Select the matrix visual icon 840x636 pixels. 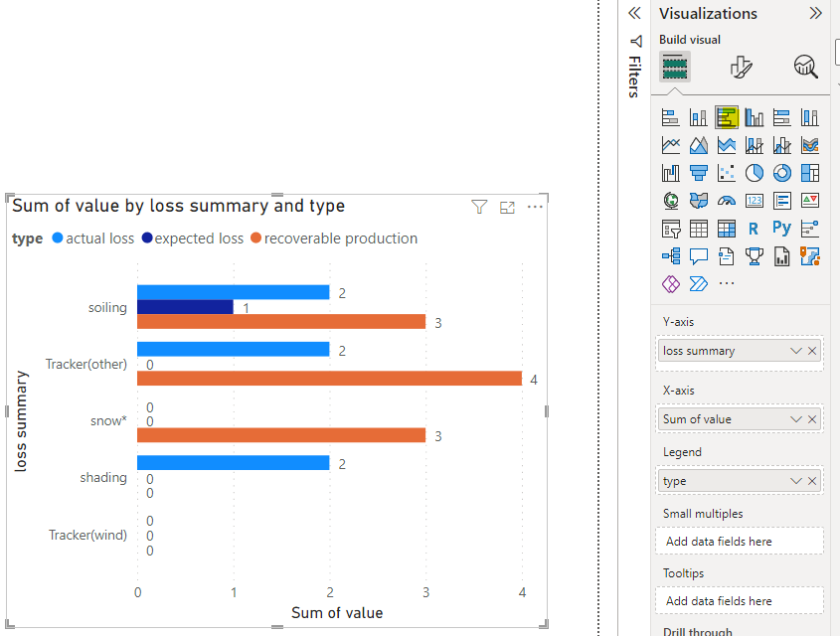725,227
